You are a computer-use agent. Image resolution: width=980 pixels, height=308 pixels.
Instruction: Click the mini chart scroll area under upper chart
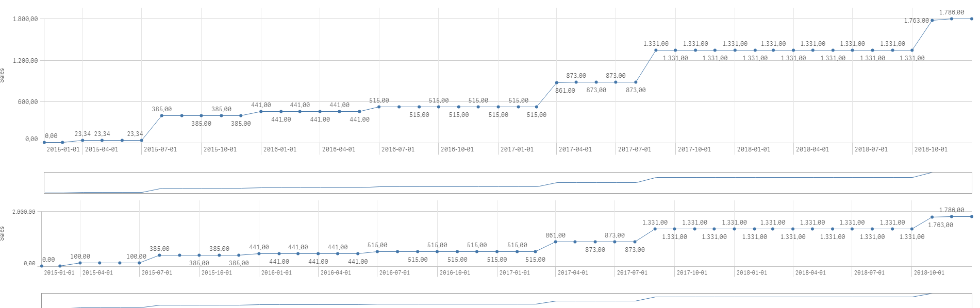(508, 183)
